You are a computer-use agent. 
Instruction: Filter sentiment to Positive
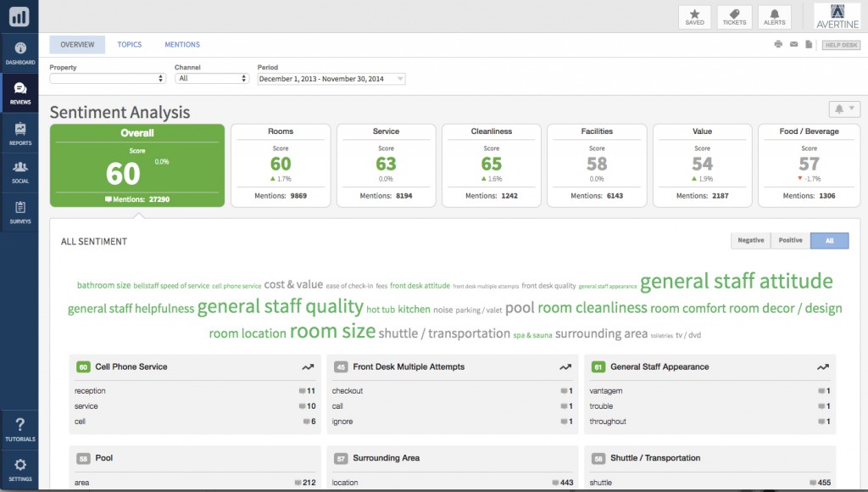(x=790, y=241)
